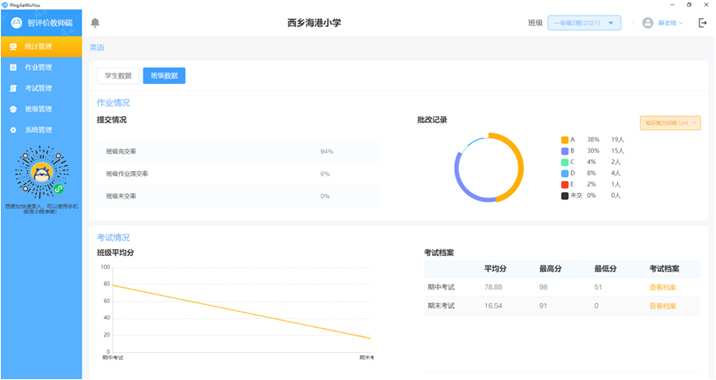Click the orange A segment of the donut chart
The image size is (716, 380).
pyautogui.click(x=520, y=167)
